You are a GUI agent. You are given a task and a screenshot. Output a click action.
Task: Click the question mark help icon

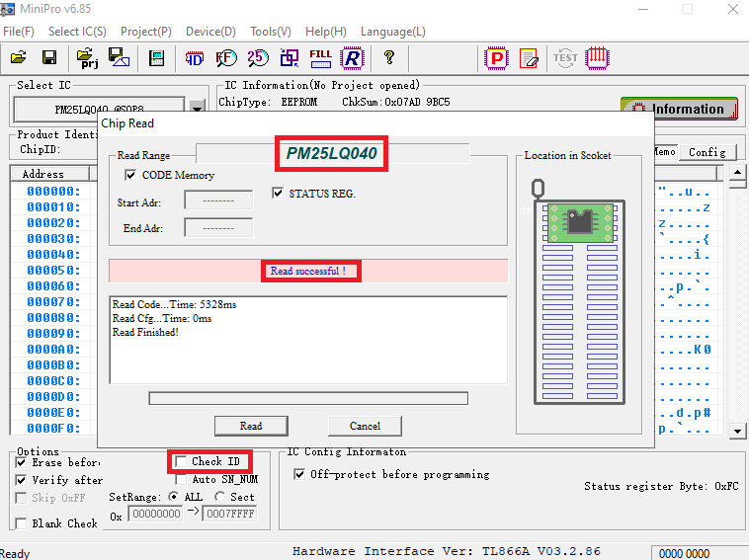click(389, 58)
